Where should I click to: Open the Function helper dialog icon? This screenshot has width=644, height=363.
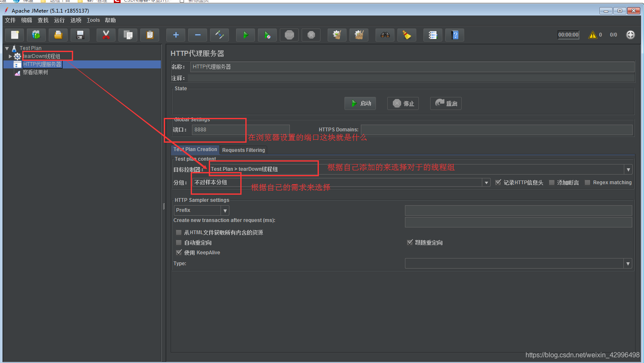tap(433, 35)
